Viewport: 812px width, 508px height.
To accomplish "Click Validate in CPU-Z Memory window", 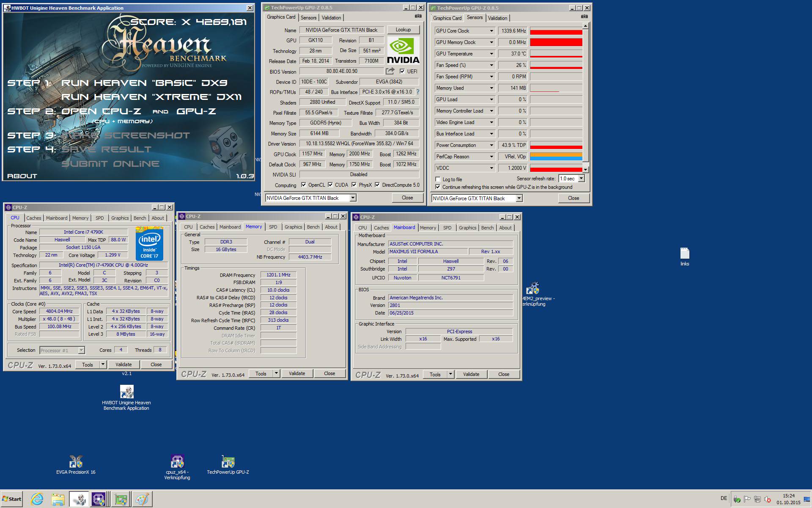I will pos(297,373).
